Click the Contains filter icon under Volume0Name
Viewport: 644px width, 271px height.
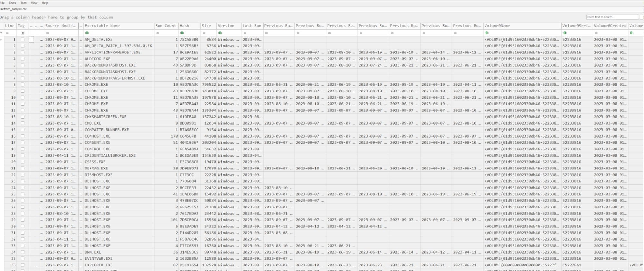pos(486,33)
